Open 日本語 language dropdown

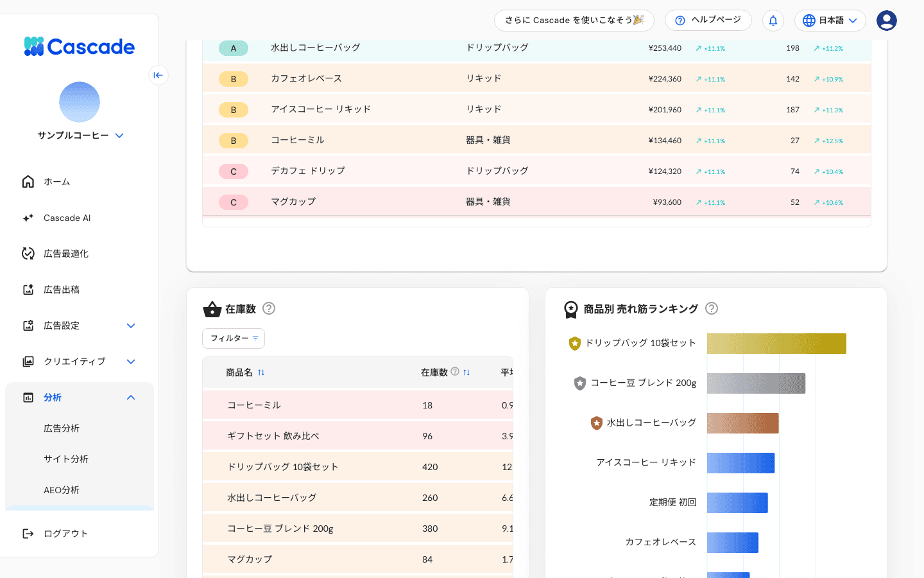pyautogui.click(x=830, y=21)
